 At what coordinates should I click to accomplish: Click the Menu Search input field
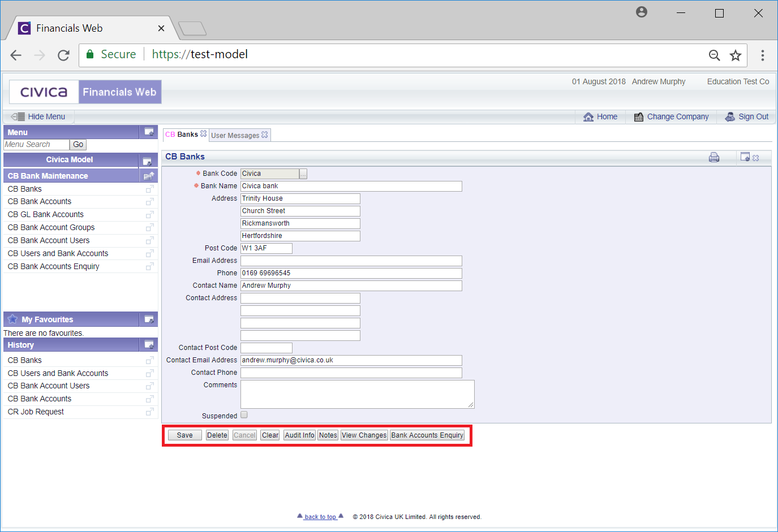[x=36, y=145]
